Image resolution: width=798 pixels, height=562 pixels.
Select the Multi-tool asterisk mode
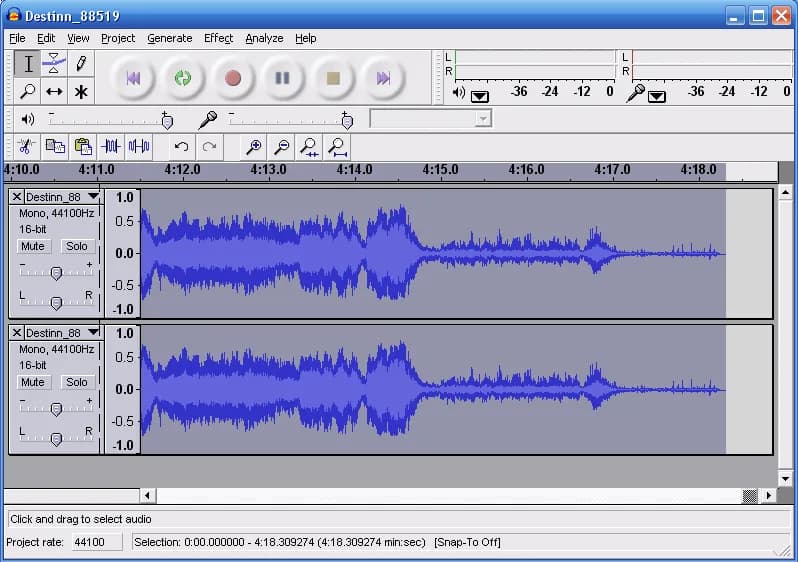click(80, 92)
